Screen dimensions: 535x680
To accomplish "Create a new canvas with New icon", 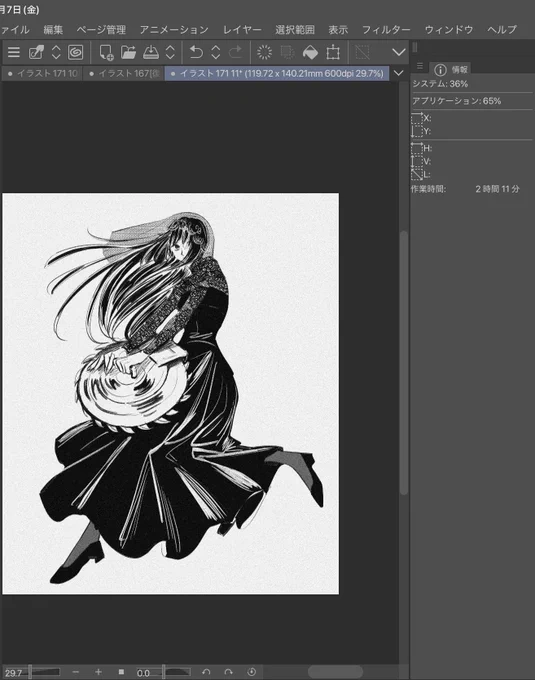I will [x=106, y=52].
